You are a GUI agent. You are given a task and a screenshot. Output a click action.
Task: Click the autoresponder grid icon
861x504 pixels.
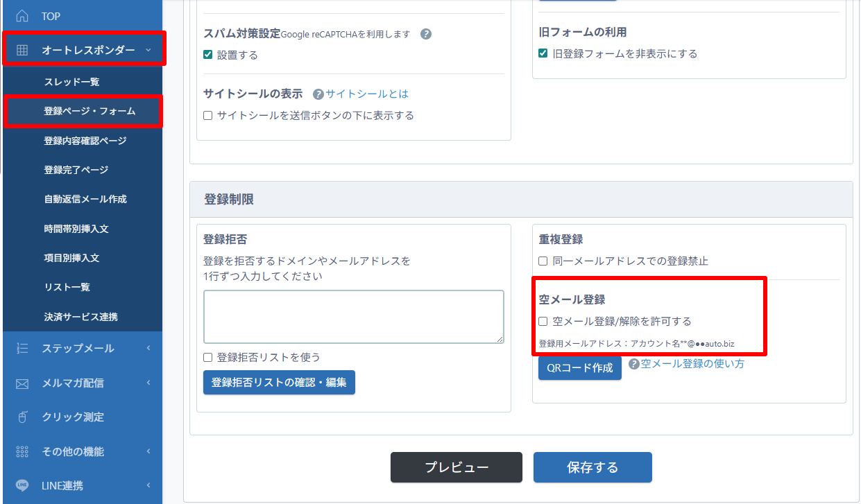22,50
